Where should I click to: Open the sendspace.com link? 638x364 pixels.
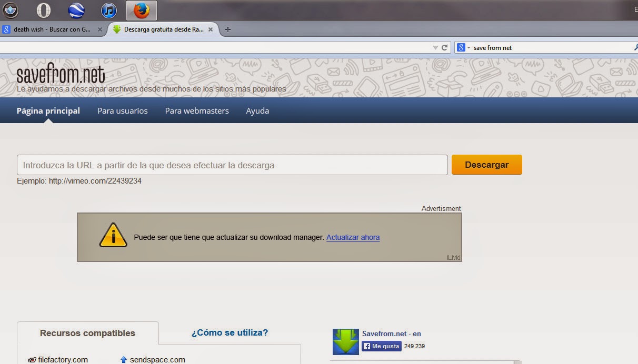coord(157,360)
